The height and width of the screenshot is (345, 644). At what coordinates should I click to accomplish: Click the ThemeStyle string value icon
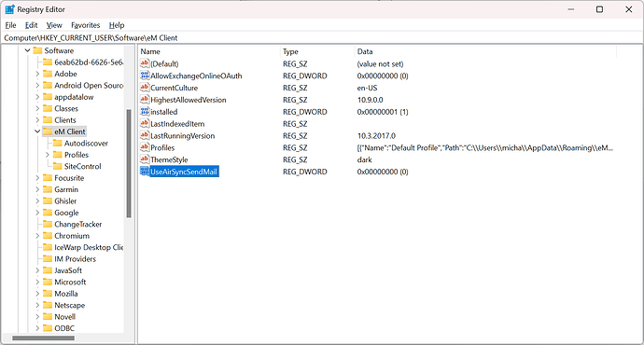[x=145, y=159]
